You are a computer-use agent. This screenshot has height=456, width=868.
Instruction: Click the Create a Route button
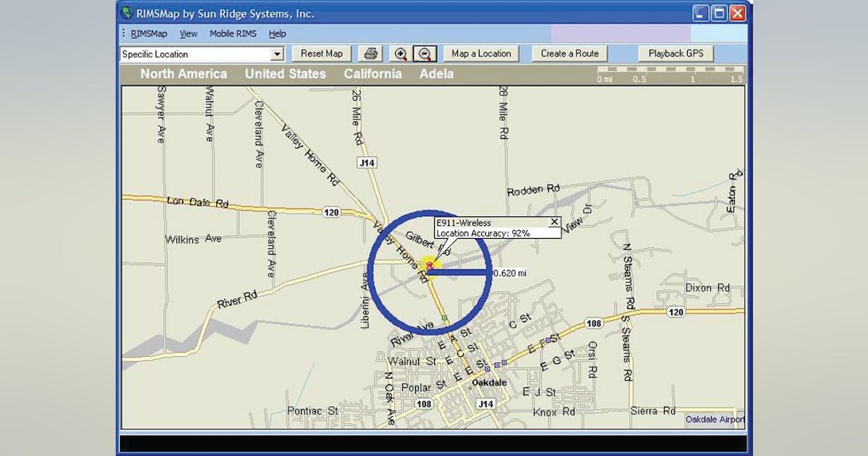(570, 54)
